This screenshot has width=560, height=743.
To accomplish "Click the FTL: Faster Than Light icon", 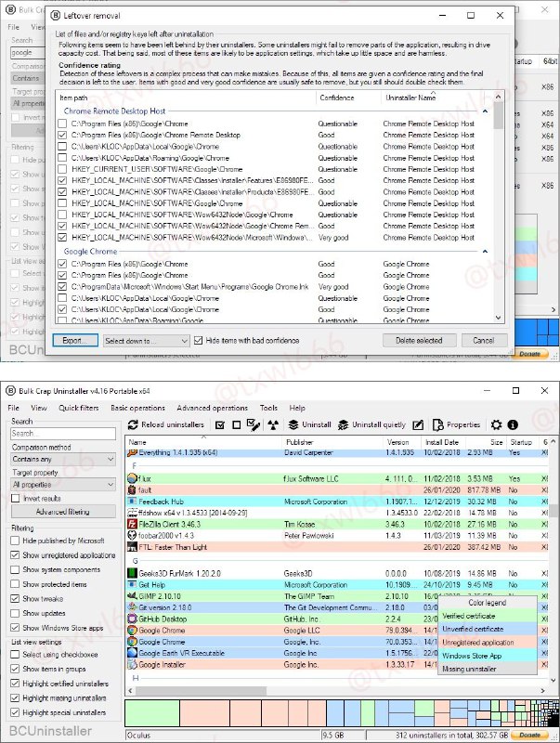I will pos(132,547).
